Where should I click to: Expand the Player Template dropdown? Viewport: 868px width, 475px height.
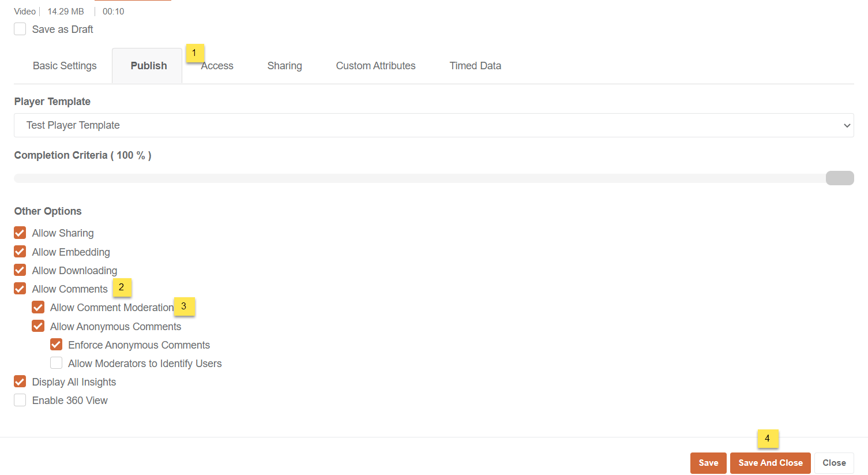433,125
